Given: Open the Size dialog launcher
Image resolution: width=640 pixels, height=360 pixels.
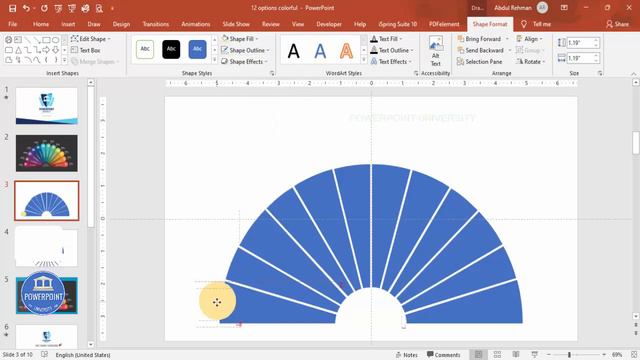Looking at the screenshot, I should pos(600,73).
